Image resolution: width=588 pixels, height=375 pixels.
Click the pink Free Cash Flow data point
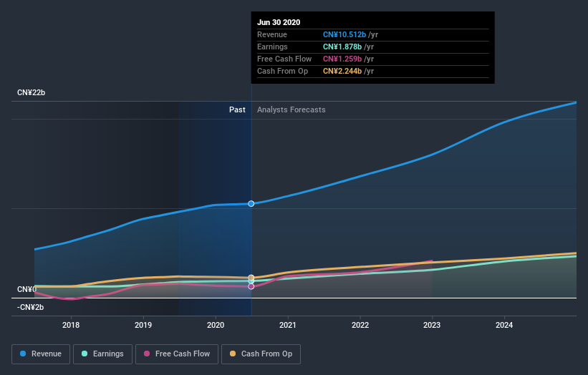tap(251, 286)
